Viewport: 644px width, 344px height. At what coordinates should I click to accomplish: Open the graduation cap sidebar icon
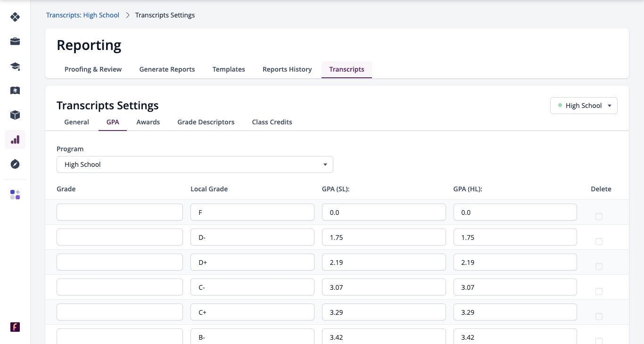tap(15, 66)
